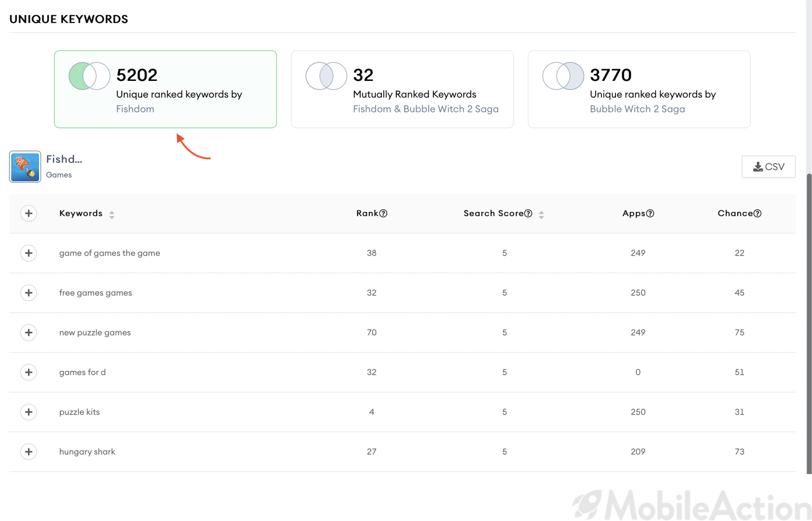Click the Rank column header

(367, 213)
